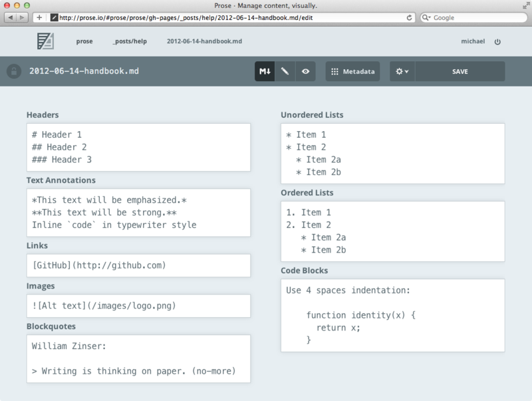This screenshot has height=401, width=532.
Task: Click the Code Blocks heading
Action: [304, 271]
